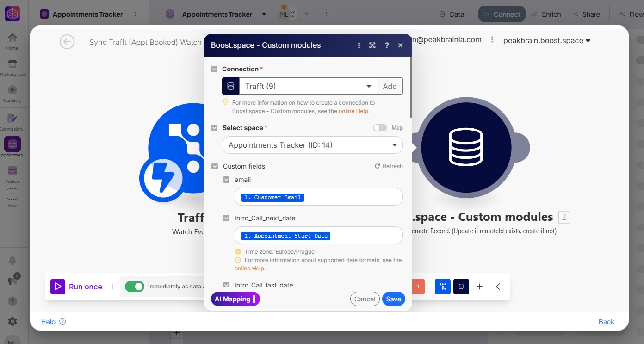Go back with the circled arrow icon
Viewport: 644px width, 344px height.
tap(67, 42)
